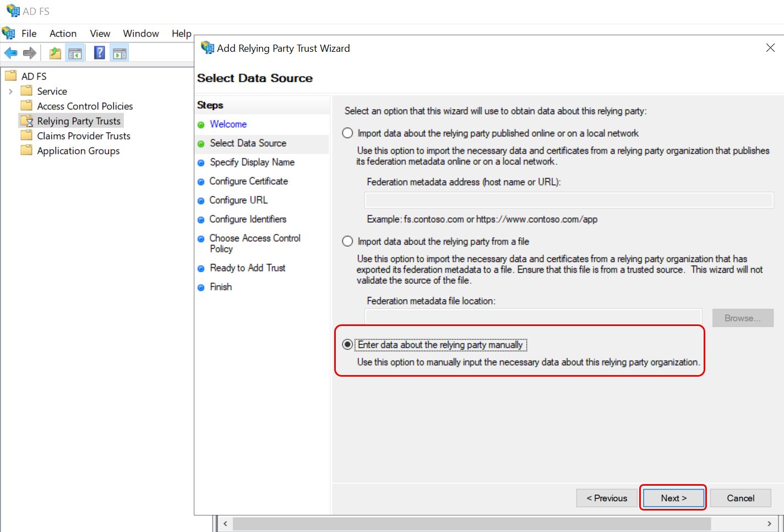Click the Configure URL step
Screen dimensions: 784x532
point(238,200)
